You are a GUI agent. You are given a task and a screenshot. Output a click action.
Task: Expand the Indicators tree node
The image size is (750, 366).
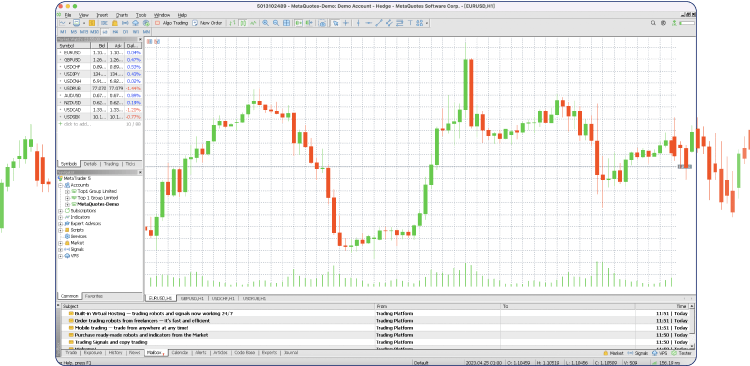(x=61, y=217)
